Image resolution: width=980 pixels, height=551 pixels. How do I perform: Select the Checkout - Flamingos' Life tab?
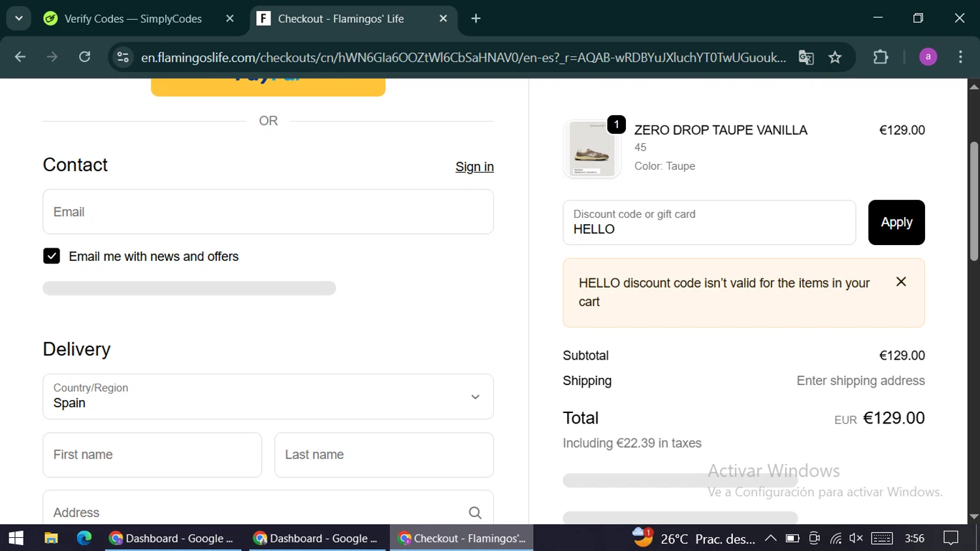[x=340, y=19]
